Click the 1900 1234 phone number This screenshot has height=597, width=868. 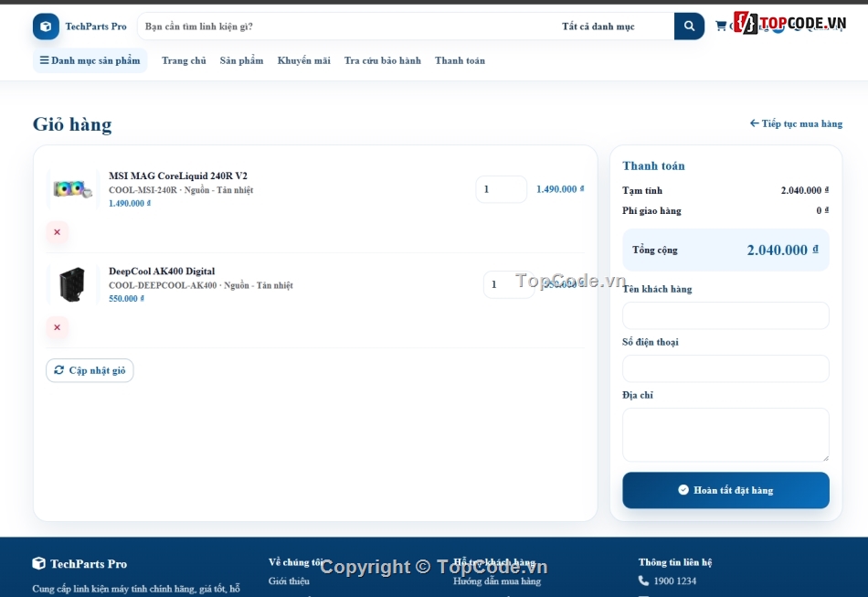(x=675, y=581)
